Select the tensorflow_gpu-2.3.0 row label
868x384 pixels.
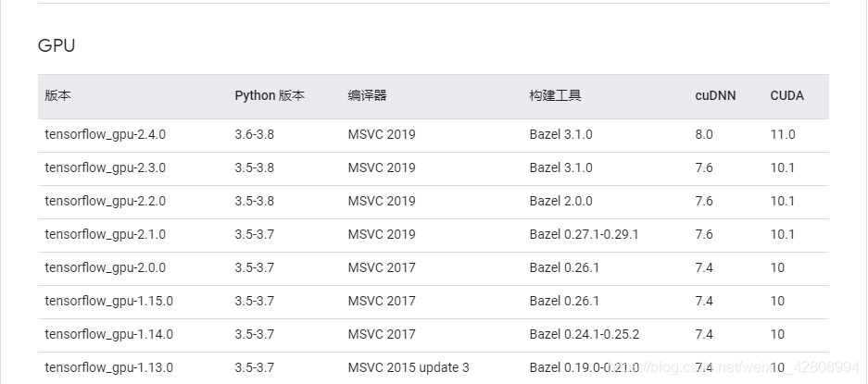point(106,167)
